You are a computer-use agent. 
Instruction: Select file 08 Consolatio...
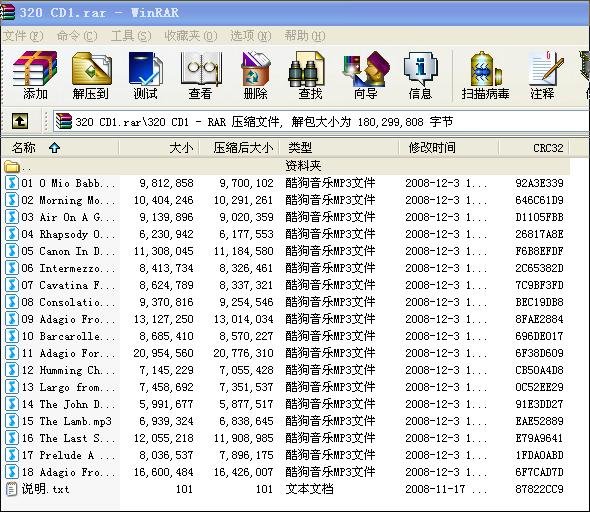click(x=68, y=302)
